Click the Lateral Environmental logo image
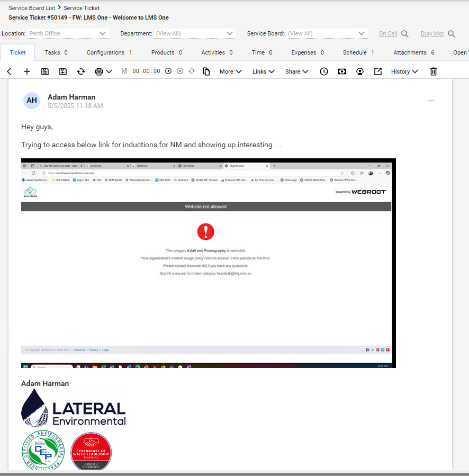This screenshot has width=469, height=476. coord(73,408)
